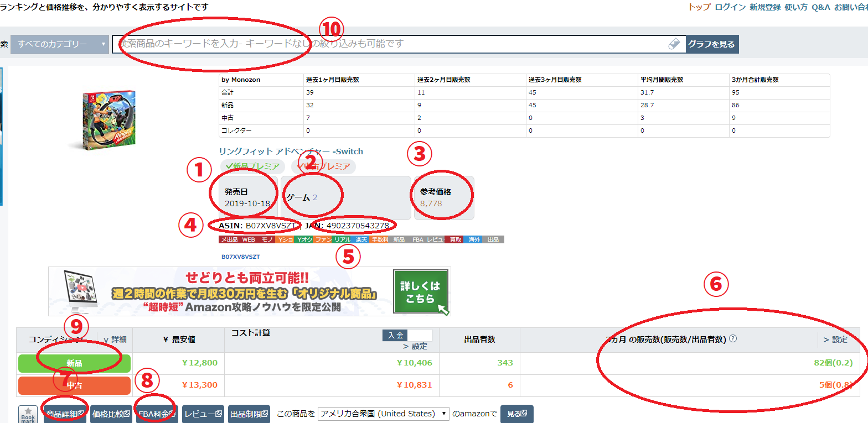
Task: Click the new seller count 343
Action: click(x=505, y=363)
